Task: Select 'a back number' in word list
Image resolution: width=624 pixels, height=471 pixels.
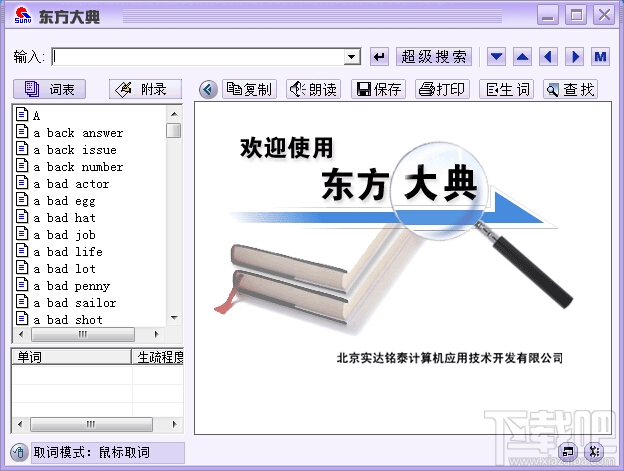Action: click(x=78, y=167)
